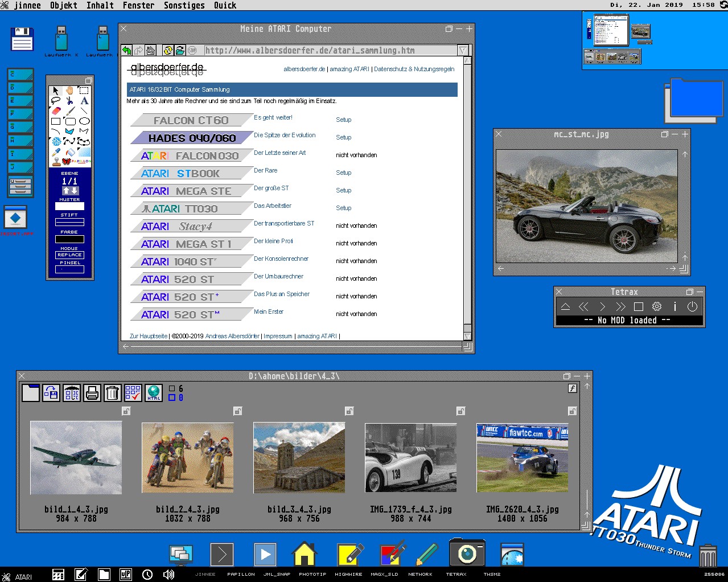728x582 pixels.
Task: Toggle the lock on IMG_2620_4_3.jpg
Action: tap(573, 411)
